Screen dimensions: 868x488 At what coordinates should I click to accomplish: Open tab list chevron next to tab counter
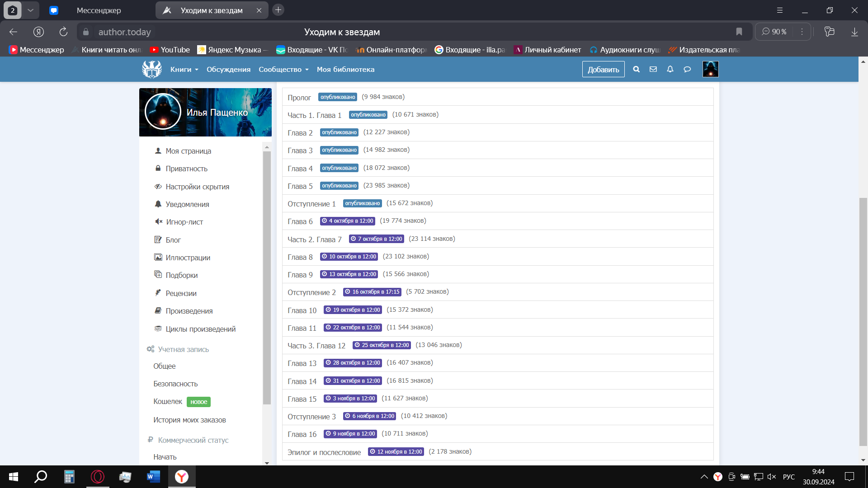[30, 10]
